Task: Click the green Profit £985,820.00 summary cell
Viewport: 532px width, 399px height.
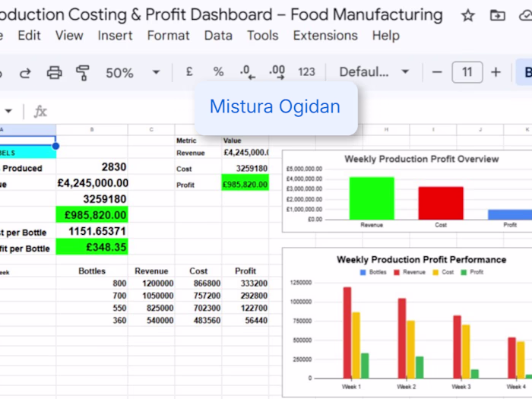Action: pos(245,184)
